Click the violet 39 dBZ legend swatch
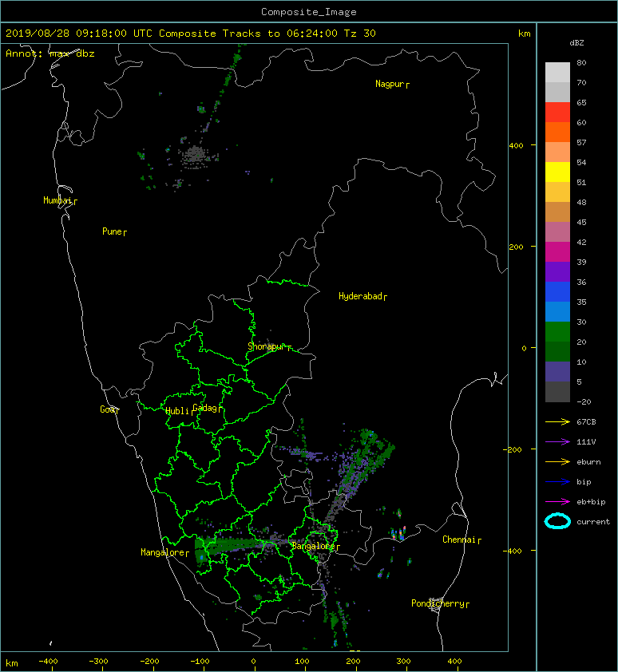This screenshot has width=618, height=672. click(x=557, y=271)
